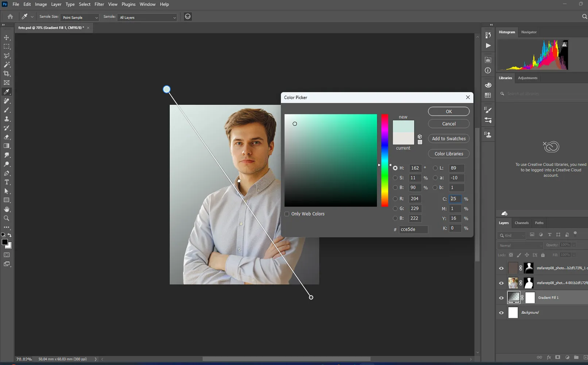Select the Hand tool
Viewport: 588px width, 365px height.
(7, 209)
